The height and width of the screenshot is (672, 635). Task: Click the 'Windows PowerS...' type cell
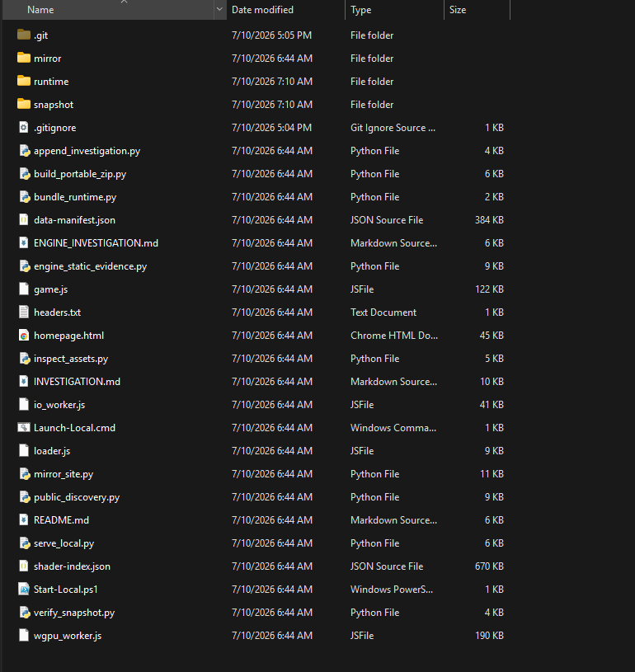click(392, 590)
